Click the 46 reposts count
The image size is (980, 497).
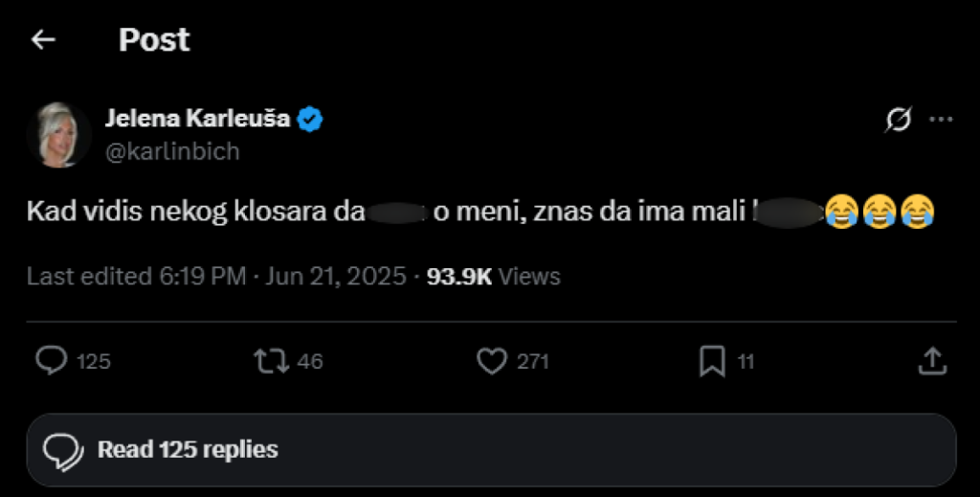tap(310, 361)
